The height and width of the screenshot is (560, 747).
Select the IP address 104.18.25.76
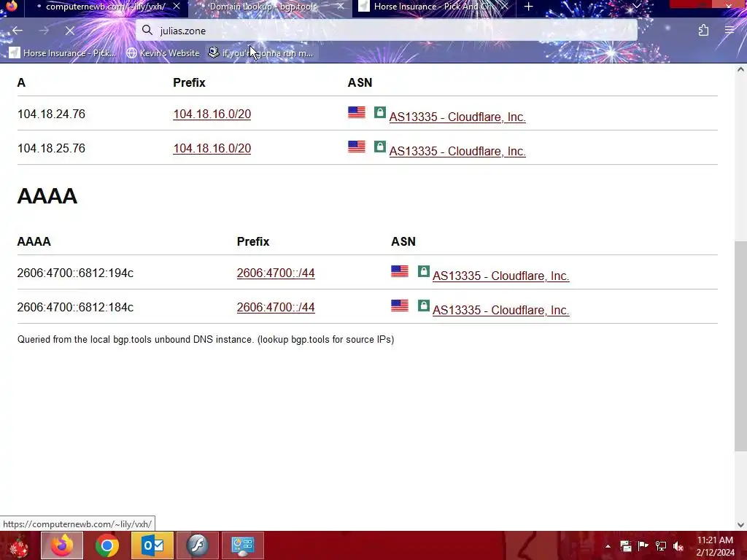point(52,149)
